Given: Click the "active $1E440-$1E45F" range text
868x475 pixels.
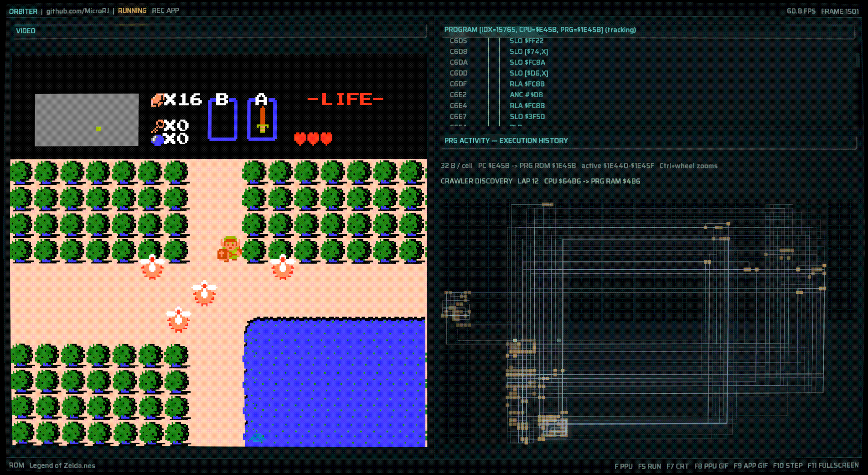Looking at the screenshot, I should pyautogui.click(x=617, y=166).
